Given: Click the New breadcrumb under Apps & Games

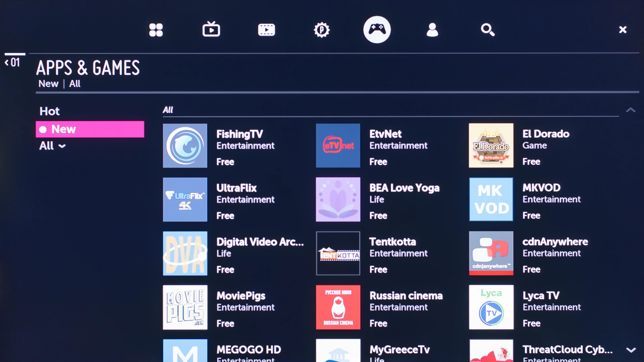Looking at the screenshot, I should pyautogui.click(x=48, y=84).
